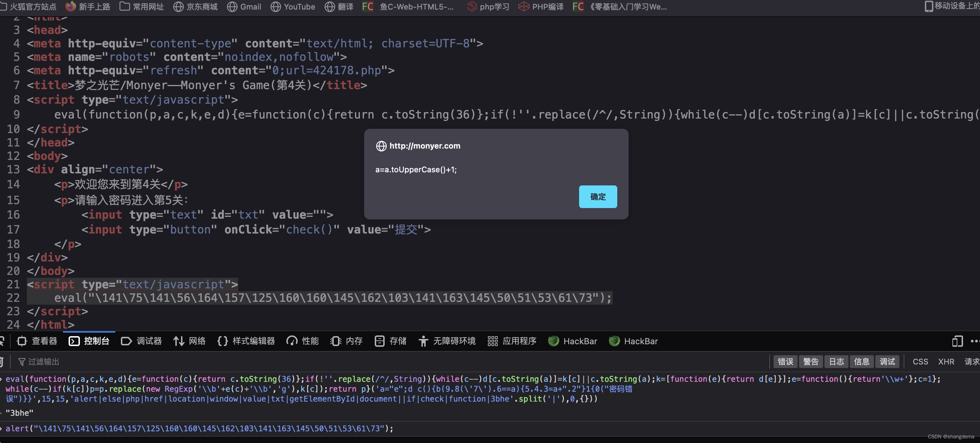Image resolution: width=980 pixels, height=443 pixels.
Task: Click the globe icon beside 京东商城
Action: pos(179,6)
